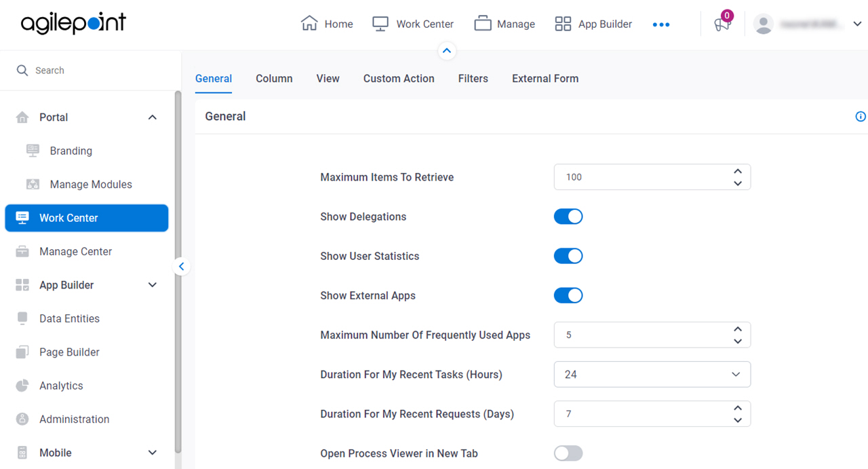The image size is (868, 469).
Task: Select Work Center in the sidebar
Action: coord(87,218)
